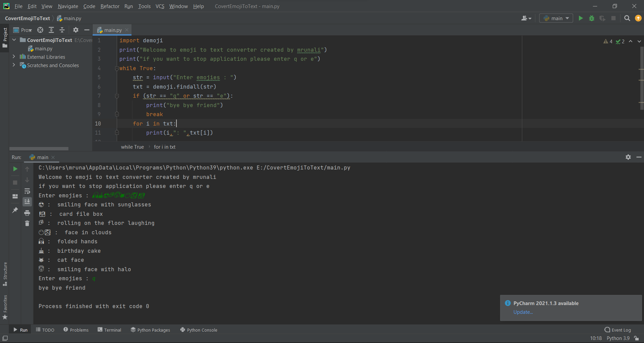Collapse the if block fold on line 7
This screenshot has height=343, width=644.
pos(117,96)
